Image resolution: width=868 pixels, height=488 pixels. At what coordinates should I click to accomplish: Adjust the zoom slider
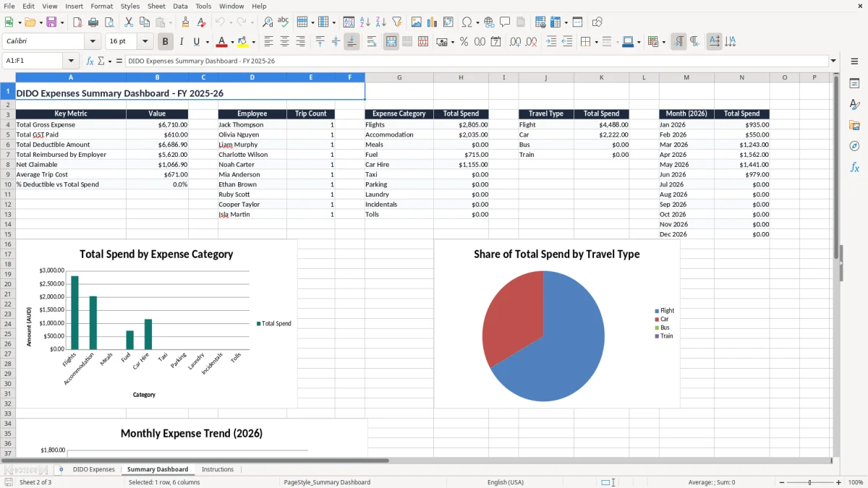click(x=809, y=482)
